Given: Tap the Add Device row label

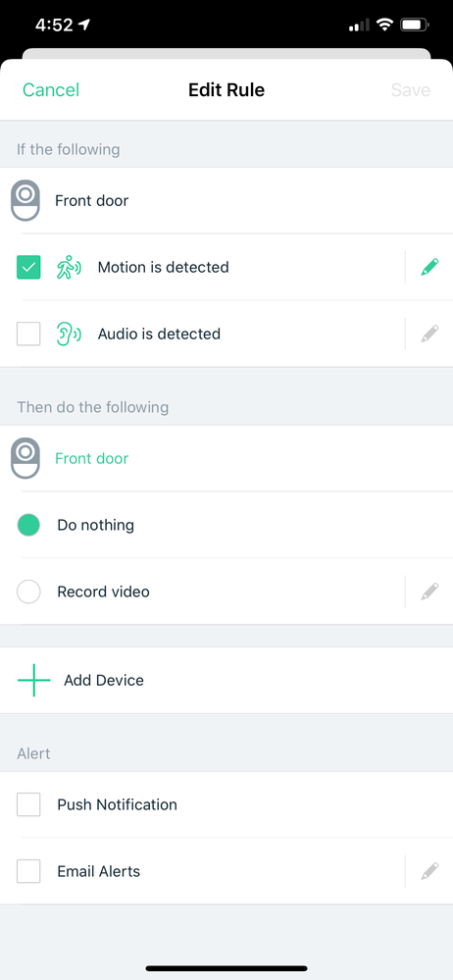Looking at the screenshot, I should click(104, 680).
